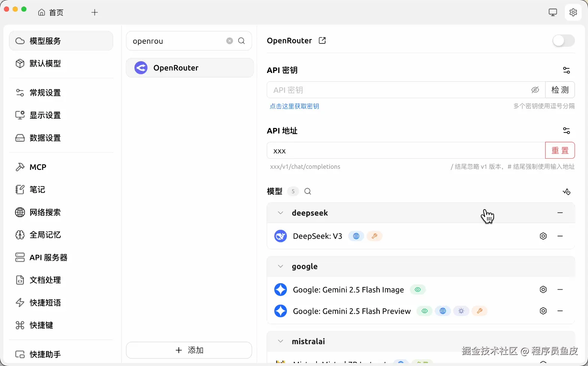Collapse the mistralai model group
The width and height of the screenshot is (588, 366).
click(281, 341)
